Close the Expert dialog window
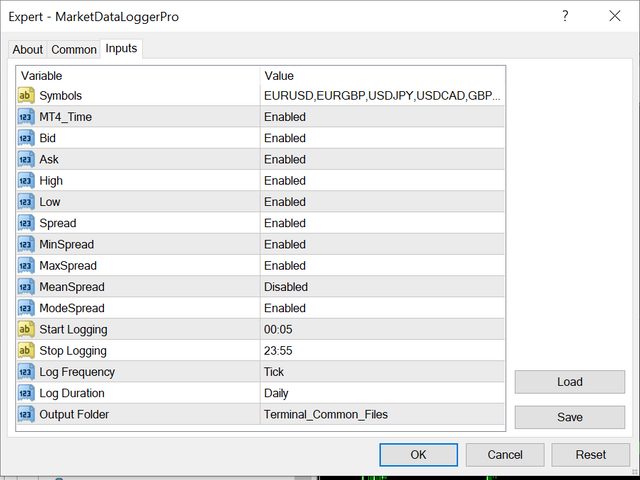The width and height of the screenshot is (640, 480). [615, 16]
